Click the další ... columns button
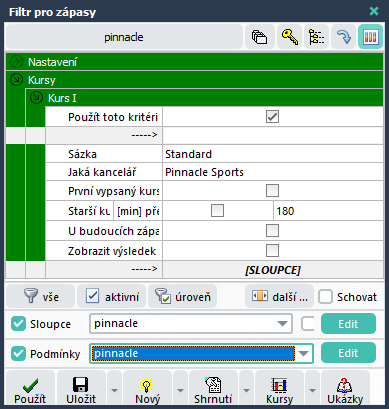Screen dimensions: 389x409 point(279,296)
